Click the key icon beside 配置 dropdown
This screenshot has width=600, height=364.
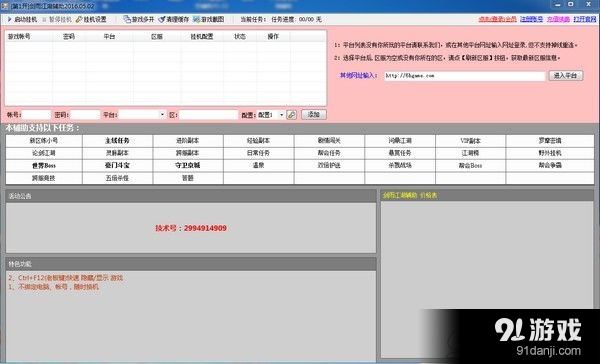[x=291, y=114]
